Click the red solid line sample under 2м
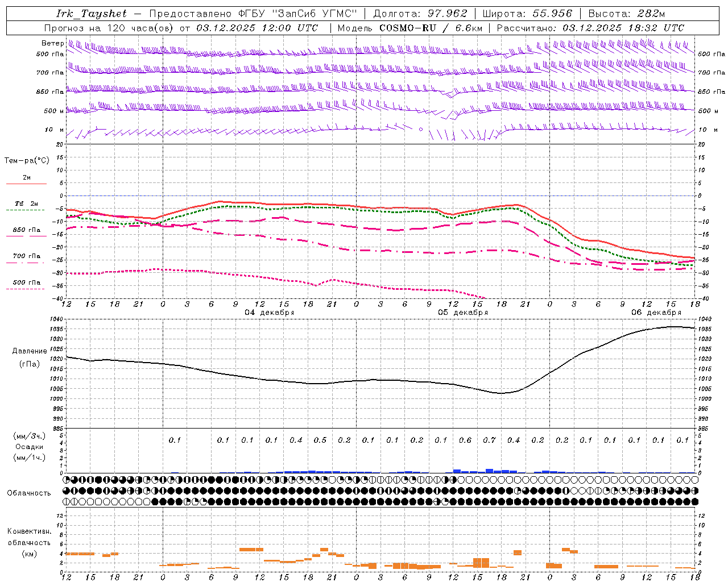 click(x=26, y=184)
